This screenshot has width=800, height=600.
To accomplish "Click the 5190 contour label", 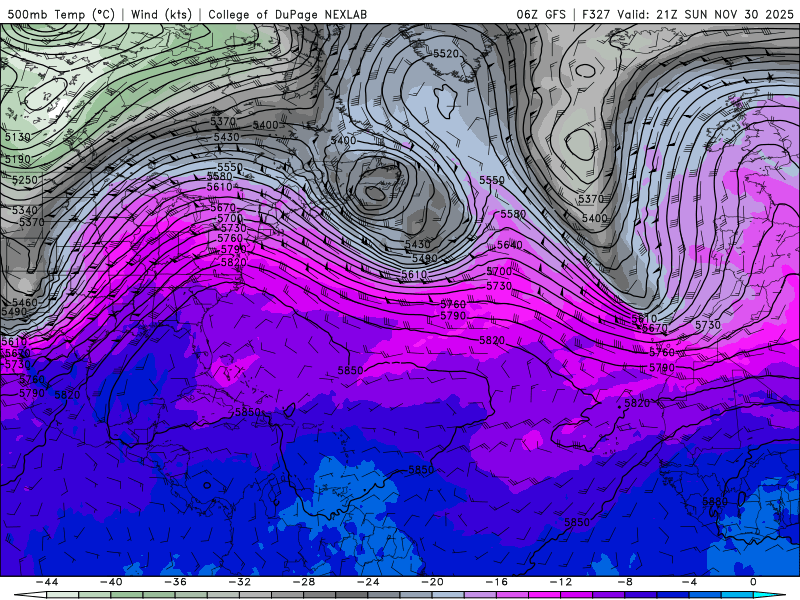I will point(18,159).
